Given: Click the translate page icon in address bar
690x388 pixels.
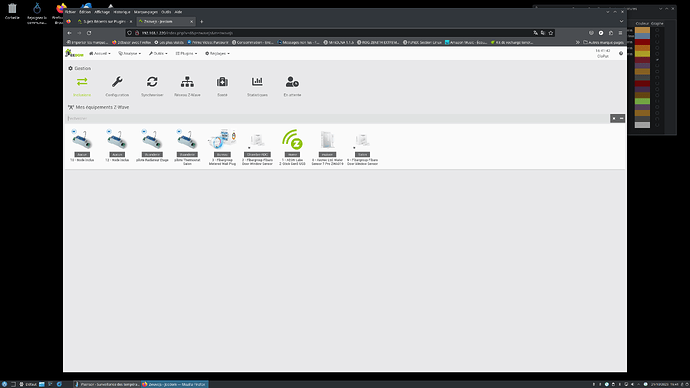Looking at the screenshot, I should pyautogui.click(x=536, y=33).
